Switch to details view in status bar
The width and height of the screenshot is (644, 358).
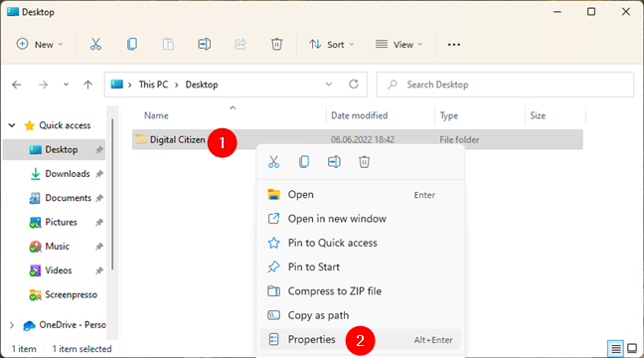tap(615, 349)
